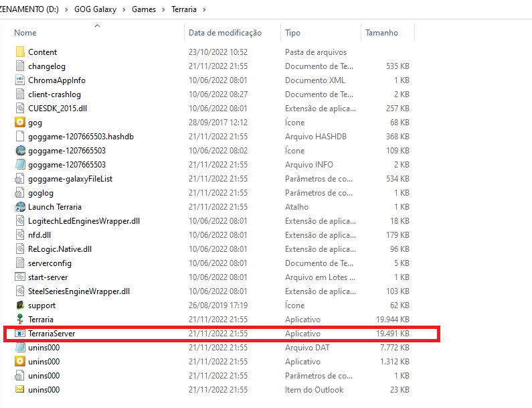Image resolution: width=532 pixels, height=408 pixels.
Task: Sort by the Tamanho column header
Action: click(381, 33)
